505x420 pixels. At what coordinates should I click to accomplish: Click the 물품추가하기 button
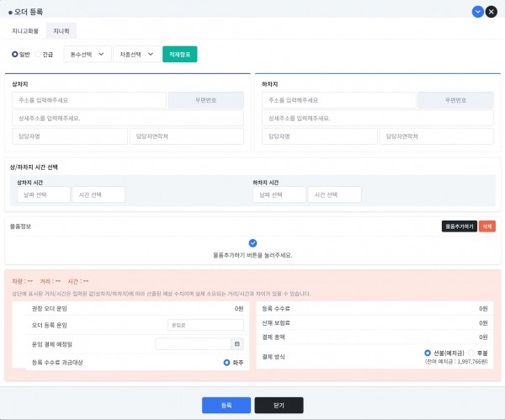tap(460, 226)
